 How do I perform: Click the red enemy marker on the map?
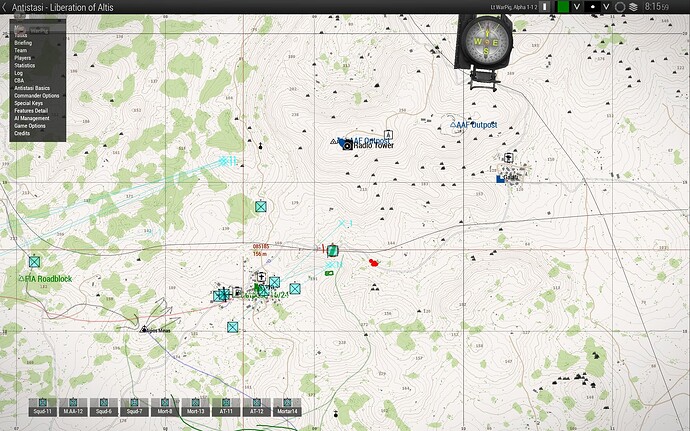374,263
